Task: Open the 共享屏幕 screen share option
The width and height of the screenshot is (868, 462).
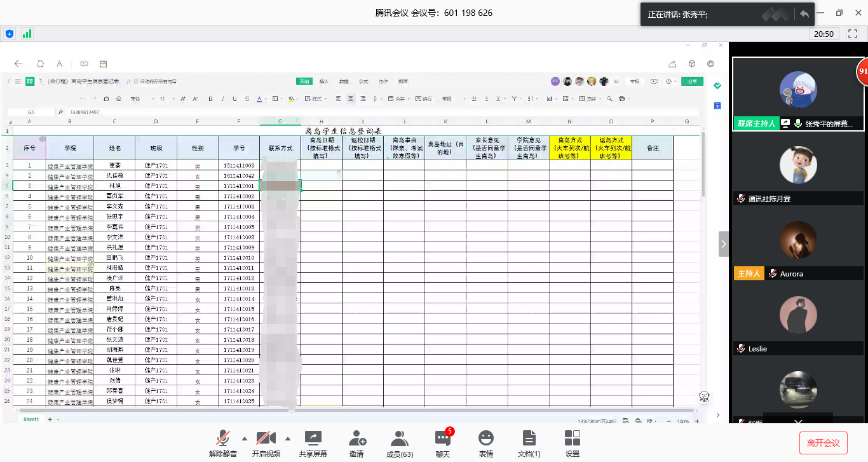Action: click(x=313, y=444)
